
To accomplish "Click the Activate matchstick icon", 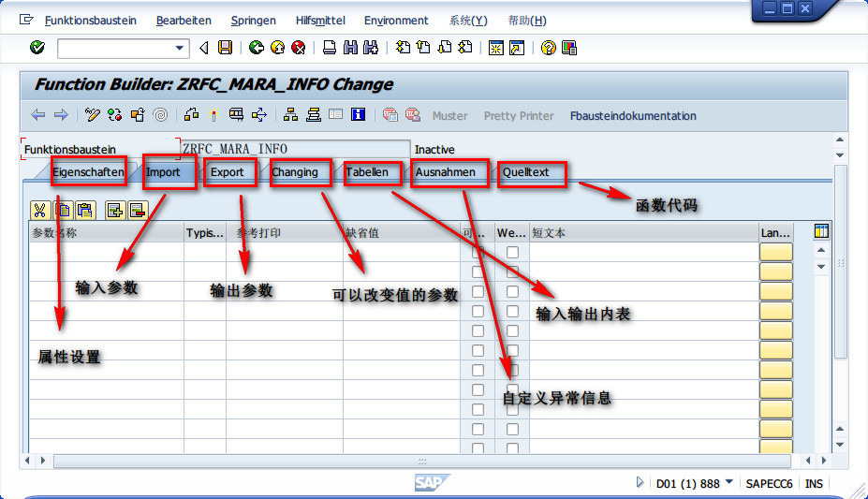I will [213, 115].
